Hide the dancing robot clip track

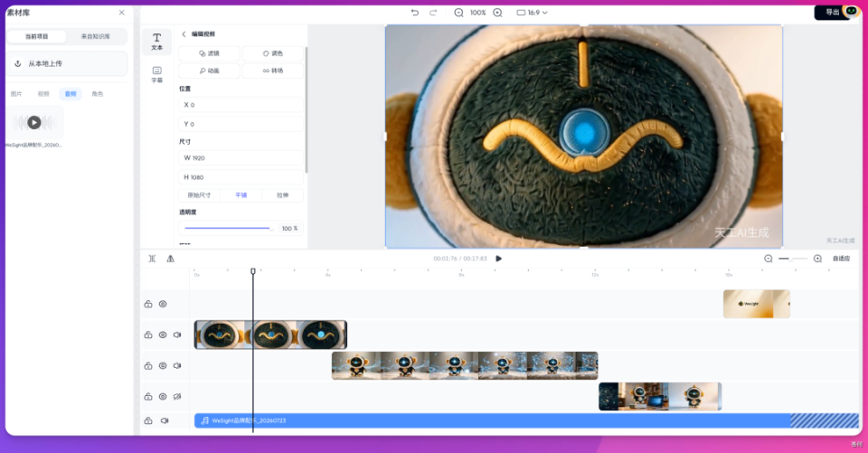click(163, 366)
